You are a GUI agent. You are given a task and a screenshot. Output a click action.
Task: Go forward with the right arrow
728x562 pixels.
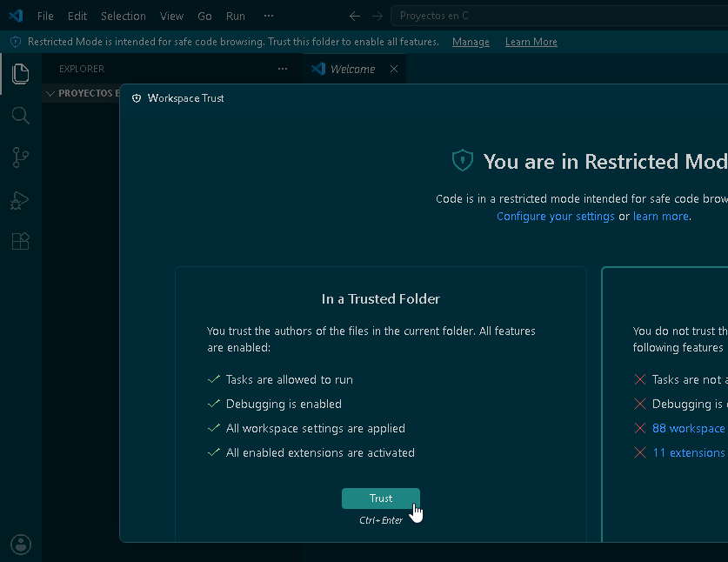[x=377, y=17]
